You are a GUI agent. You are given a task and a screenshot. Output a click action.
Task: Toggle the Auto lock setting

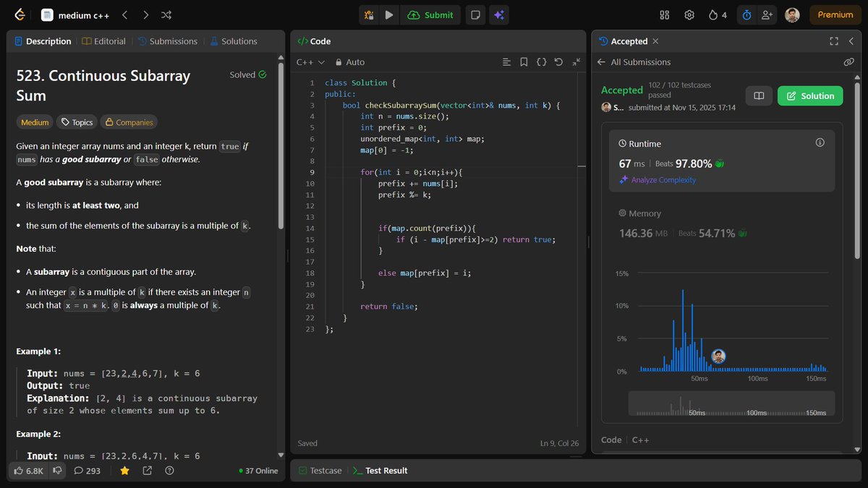pyautogui.click(x=349, y=62)
